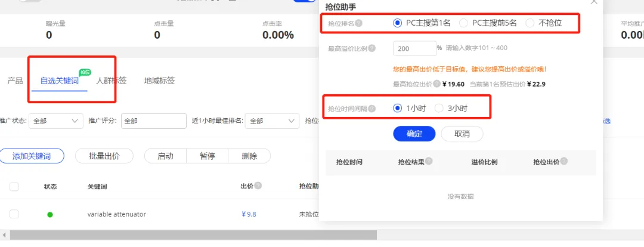Open the 推广状态 dropdown
Viewport: 644px width, 247px height.
tap(56, 121)
